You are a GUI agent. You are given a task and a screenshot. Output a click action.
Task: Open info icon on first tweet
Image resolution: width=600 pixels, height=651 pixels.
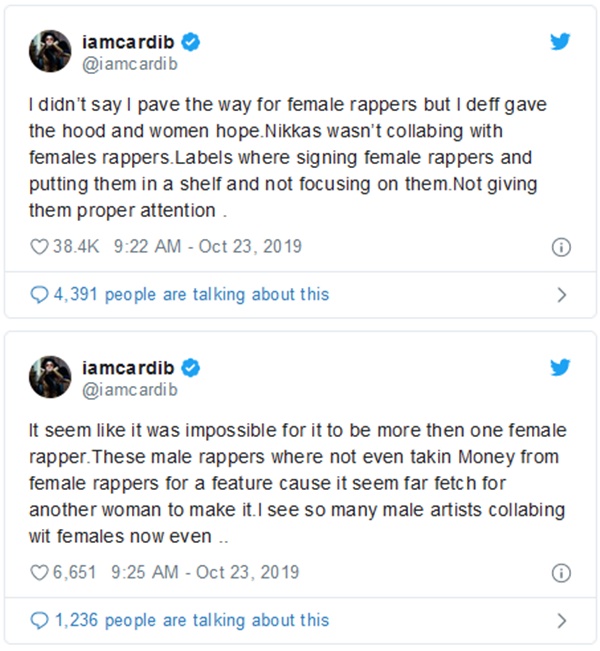coord(562,246)
